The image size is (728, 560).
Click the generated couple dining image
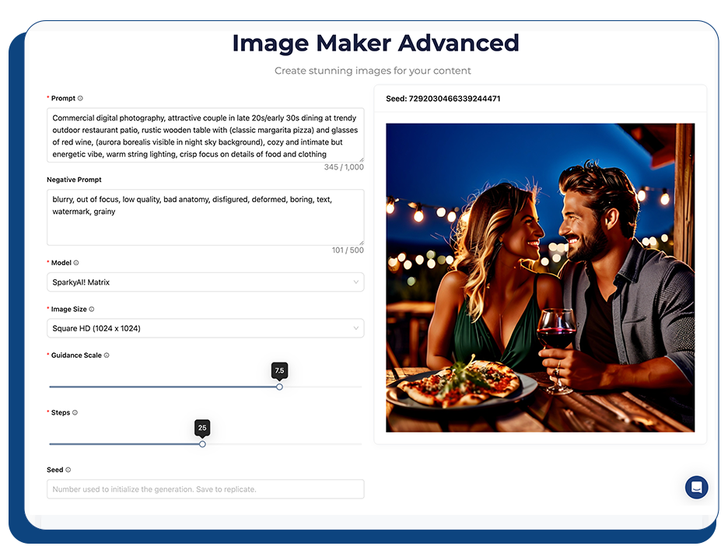click(x=540, y=278)
